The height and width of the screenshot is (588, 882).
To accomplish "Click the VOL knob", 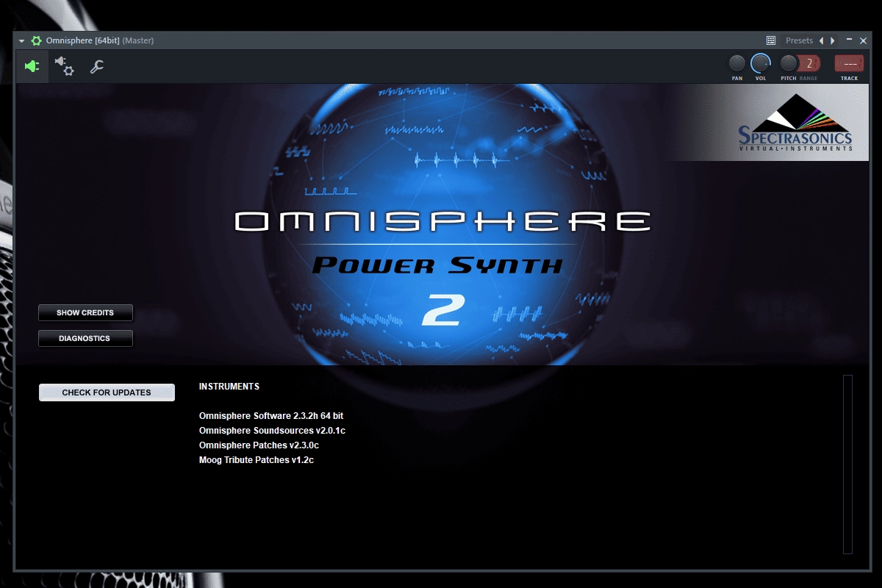I will click(761, 63).
